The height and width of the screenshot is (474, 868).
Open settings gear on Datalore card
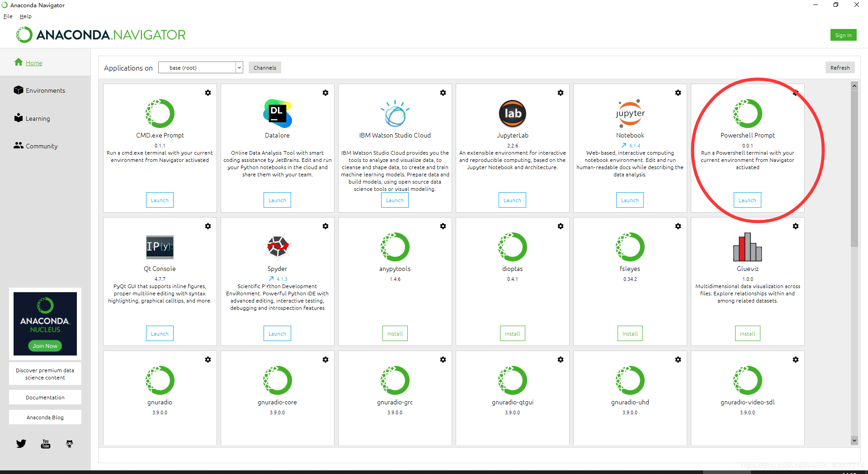[x=325, y=93]
